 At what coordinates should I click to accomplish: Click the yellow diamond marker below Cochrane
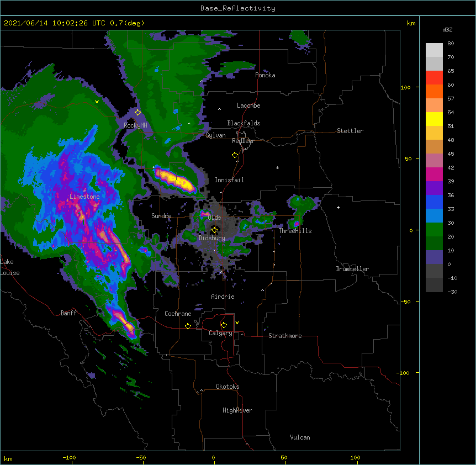pyautogui.click(x=188, y=326)
